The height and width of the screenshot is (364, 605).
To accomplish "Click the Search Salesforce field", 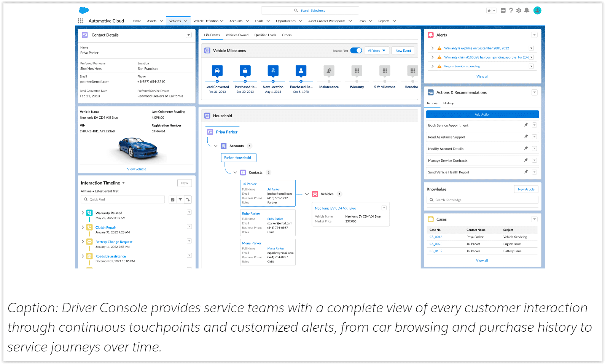I will (x=310, y=11).
